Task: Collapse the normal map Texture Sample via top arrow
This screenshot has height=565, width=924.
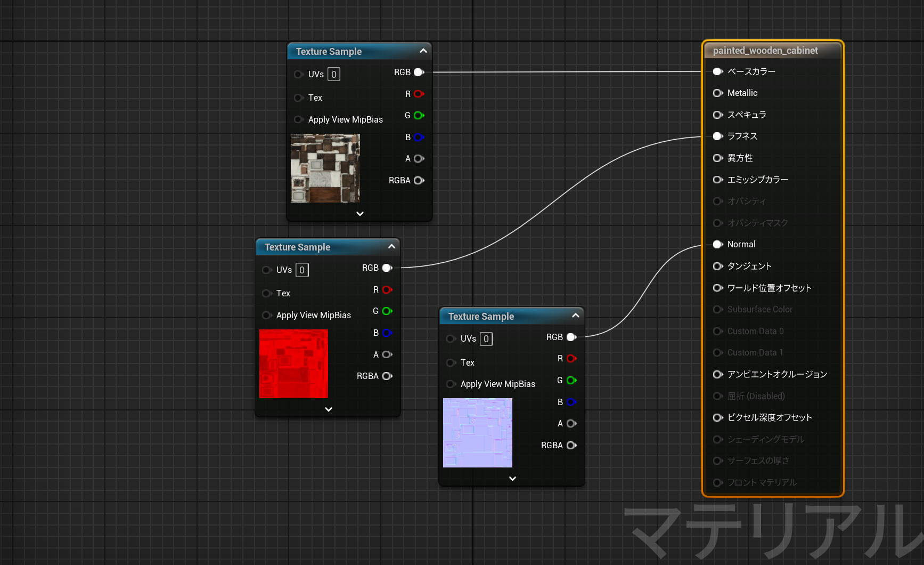Action: pos(576,316)
